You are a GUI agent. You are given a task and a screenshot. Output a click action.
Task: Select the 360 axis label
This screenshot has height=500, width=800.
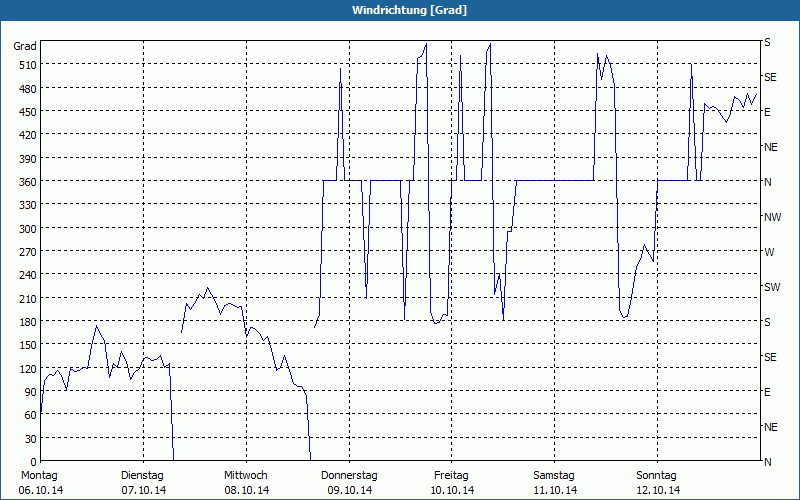coord(28,182)
